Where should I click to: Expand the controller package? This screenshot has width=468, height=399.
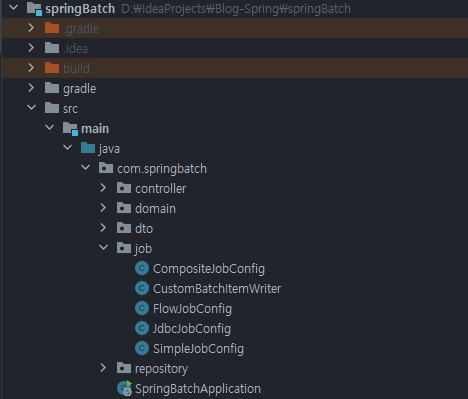tap(103, 188)
